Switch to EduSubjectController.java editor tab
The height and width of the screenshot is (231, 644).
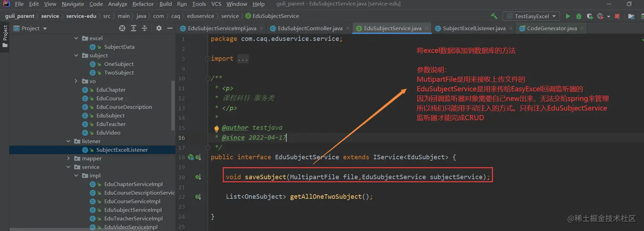point(310,29)
